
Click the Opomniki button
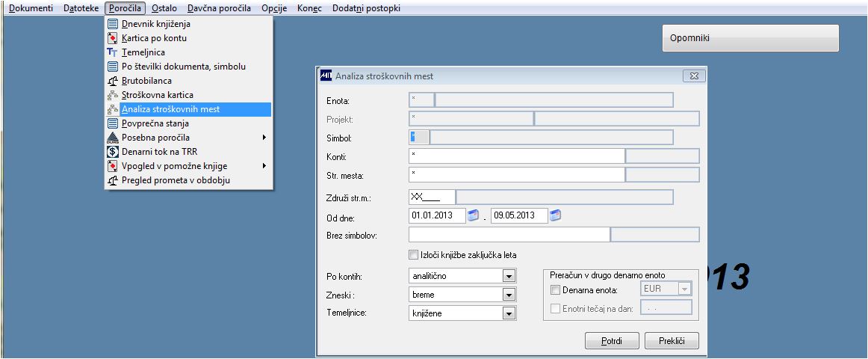tap(751, 38)
